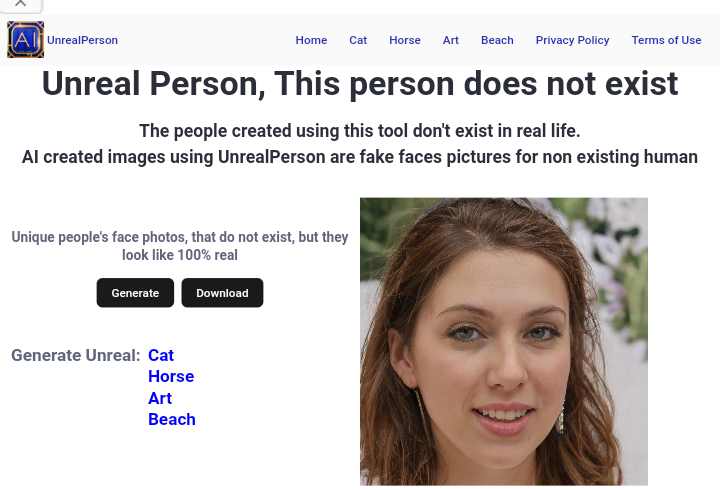Click the generated face image
This screenshot has height=490, width=720.
click(504, 341)
